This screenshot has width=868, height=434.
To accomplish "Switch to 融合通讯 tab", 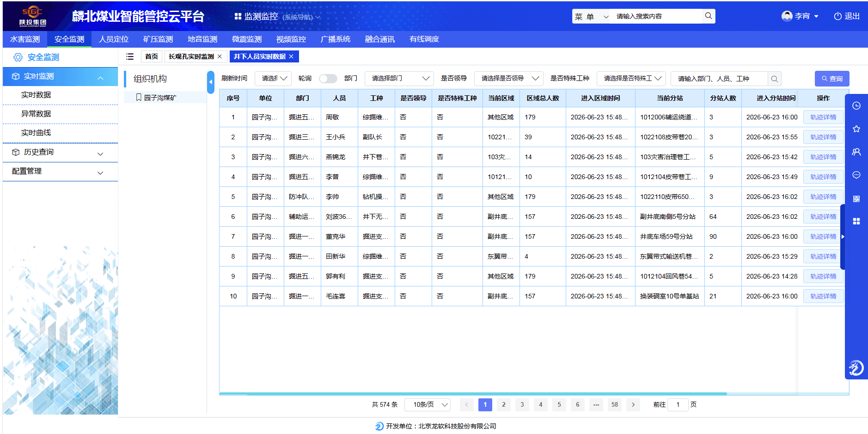I will click(380, 39).
